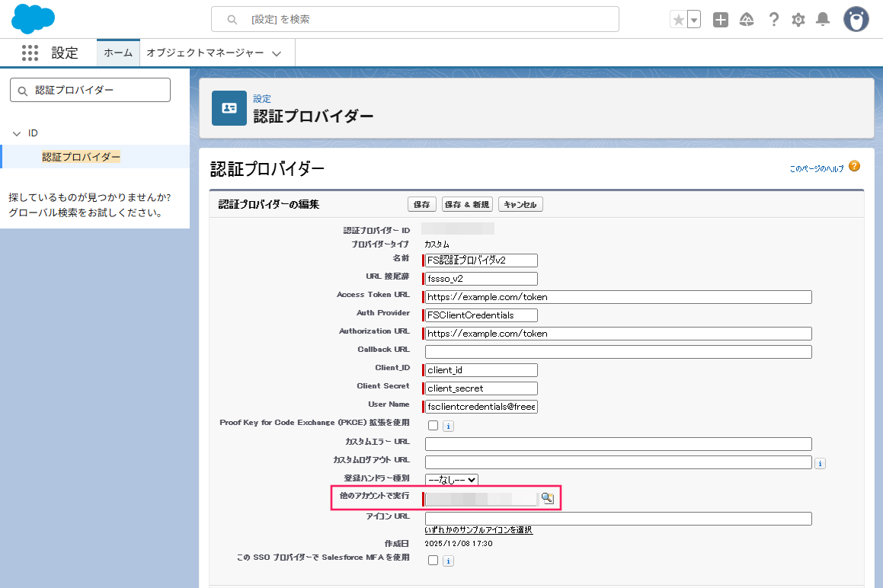Click the 認証プロバイダー header card icon
The height and width of the screenshot is (588, 883).
229,108
